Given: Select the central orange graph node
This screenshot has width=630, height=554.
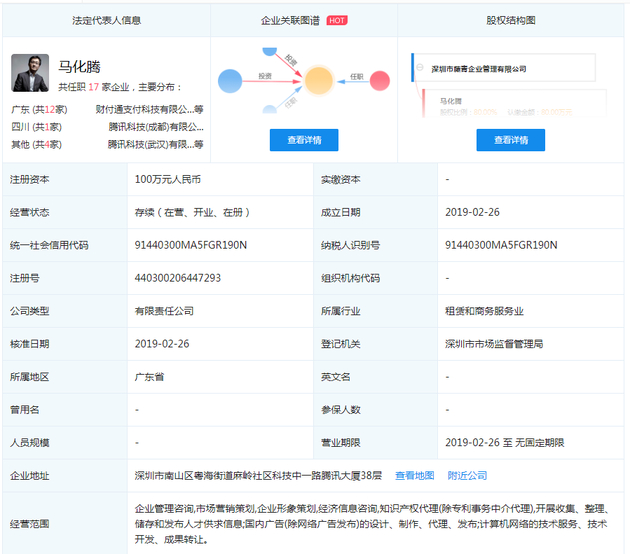Looking at the screenshot, I should pos(319,79).
